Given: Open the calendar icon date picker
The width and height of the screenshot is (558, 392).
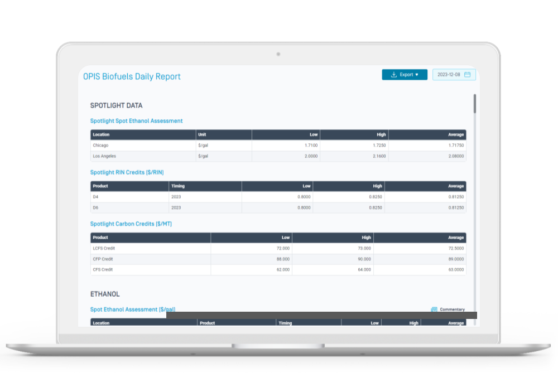Looking at the screenshot, I should (x=468, y=75).
